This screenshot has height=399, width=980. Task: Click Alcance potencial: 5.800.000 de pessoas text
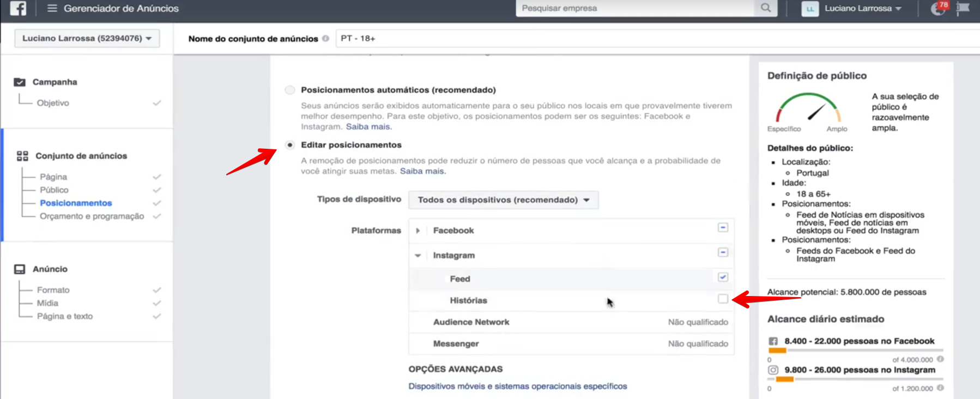pyautogui.click(x=846, y=292)
